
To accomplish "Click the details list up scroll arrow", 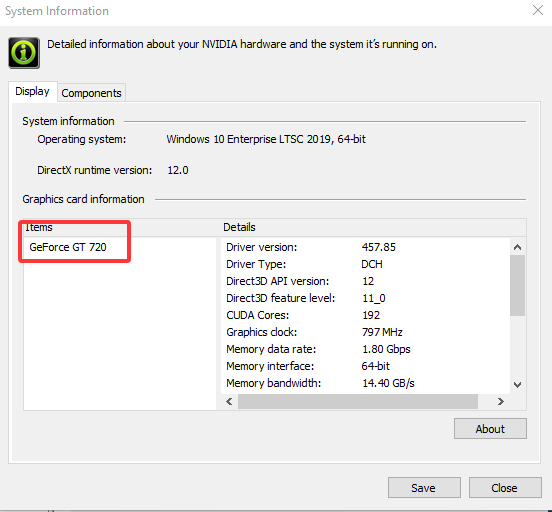I will (x=517, y=247).
